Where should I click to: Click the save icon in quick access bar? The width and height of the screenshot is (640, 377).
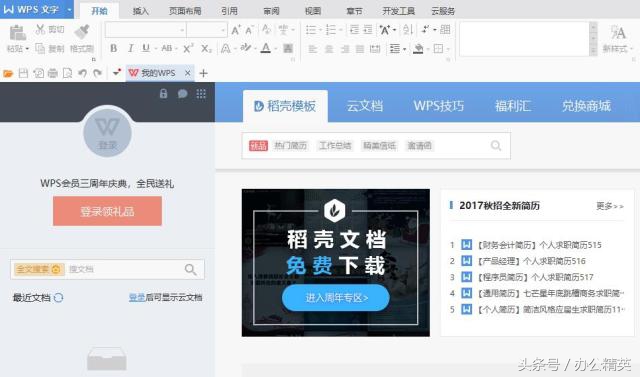click(x=23, y=73)
